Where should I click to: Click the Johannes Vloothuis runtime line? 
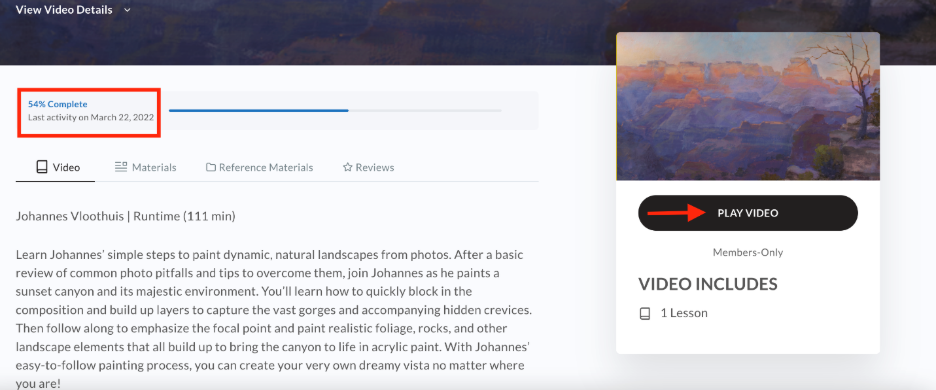[x=126, y=216]
